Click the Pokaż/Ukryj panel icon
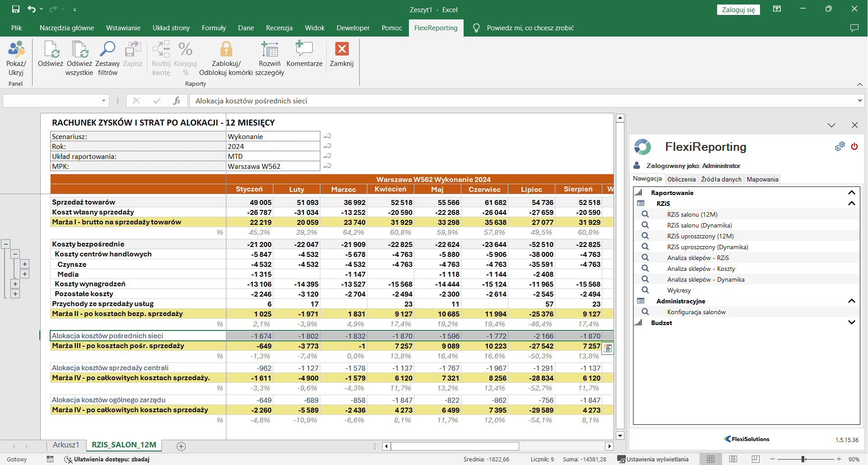The image size is (868, 465). tap(16, 50)
